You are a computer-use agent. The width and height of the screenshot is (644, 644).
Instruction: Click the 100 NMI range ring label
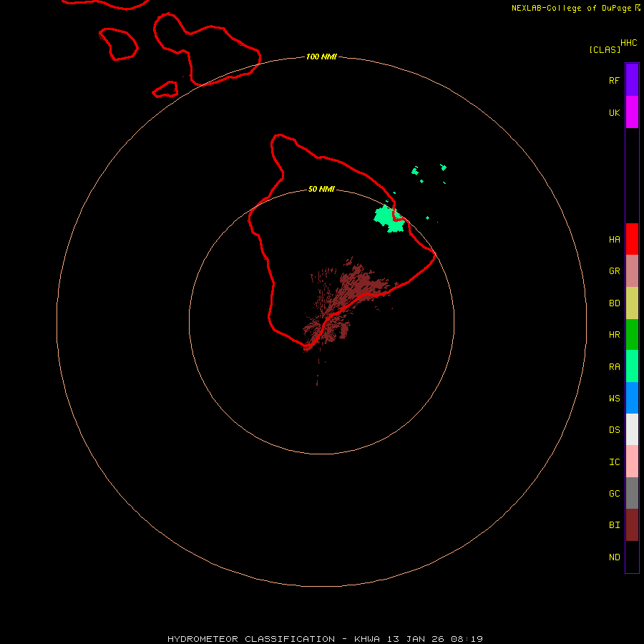(321, 57)
